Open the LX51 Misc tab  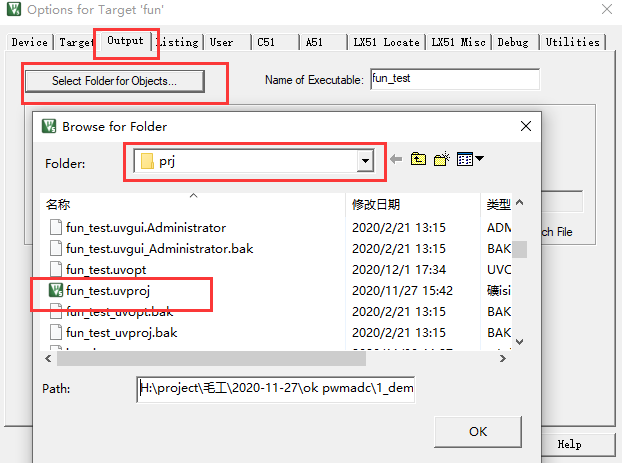tap(458, 42)
